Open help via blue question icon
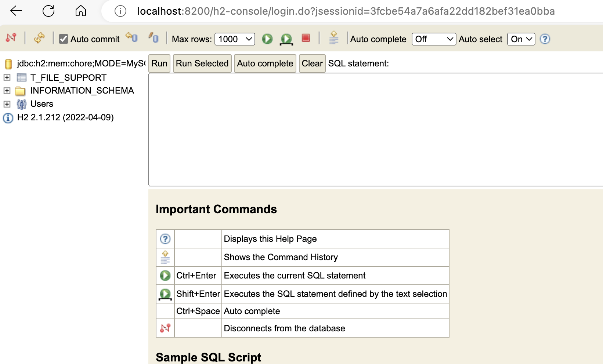603x364 pixels. [x=545, y=39]
